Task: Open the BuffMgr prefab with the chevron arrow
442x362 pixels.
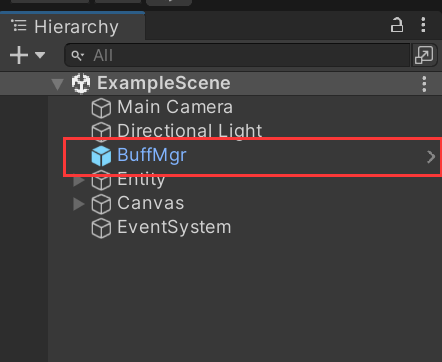Action: 431,157
